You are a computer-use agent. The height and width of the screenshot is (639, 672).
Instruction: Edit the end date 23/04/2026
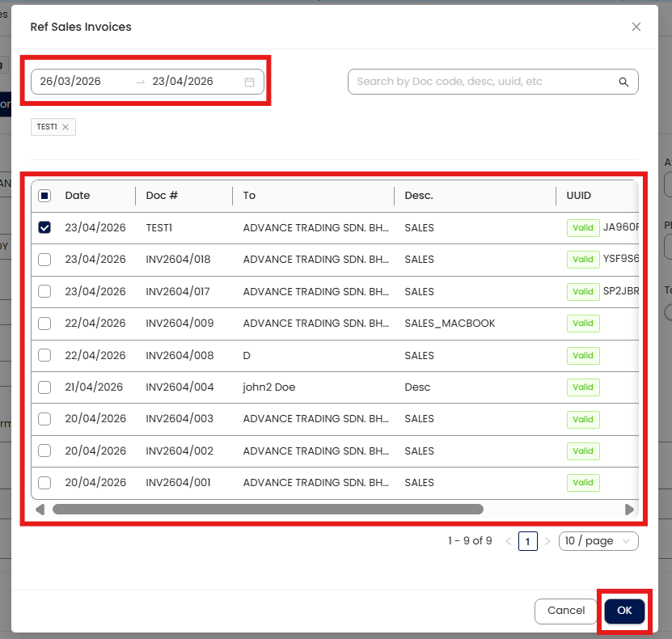click(x=184, y=82)
